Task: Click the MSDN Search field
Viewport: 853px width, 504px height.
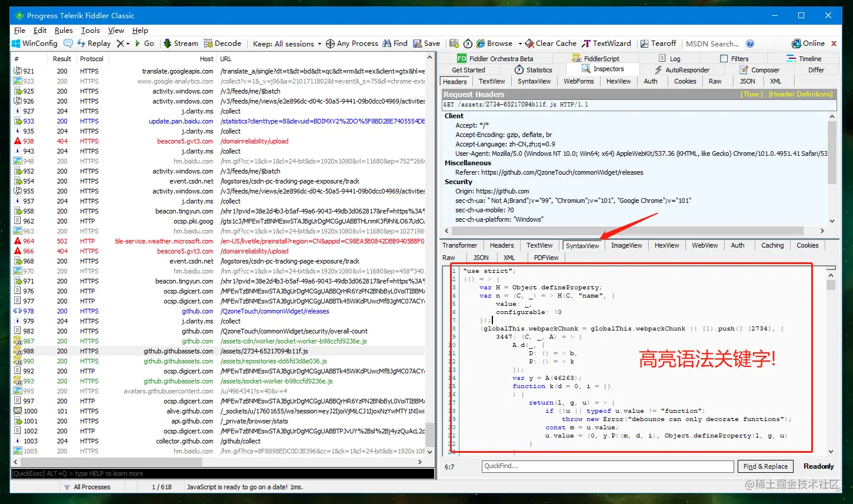Action: [712, 44]
